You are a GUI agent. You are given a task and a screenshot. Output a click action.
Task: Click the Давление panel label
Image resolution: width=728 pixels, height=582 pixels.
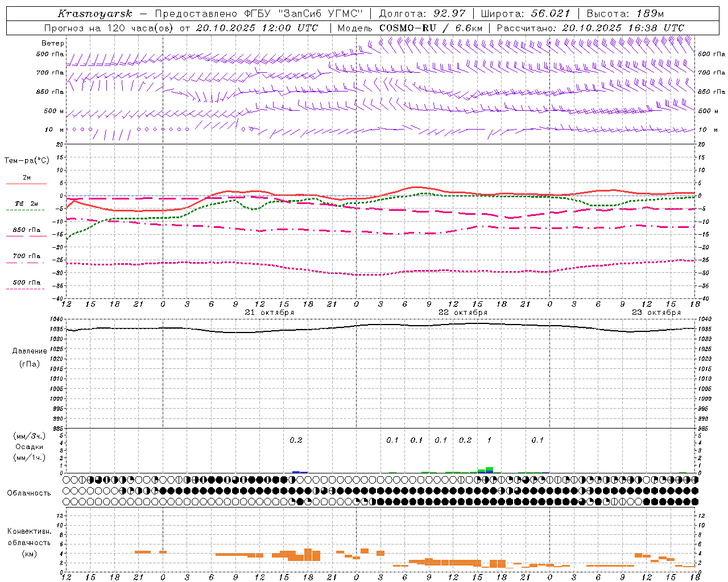tap(30, 351)
